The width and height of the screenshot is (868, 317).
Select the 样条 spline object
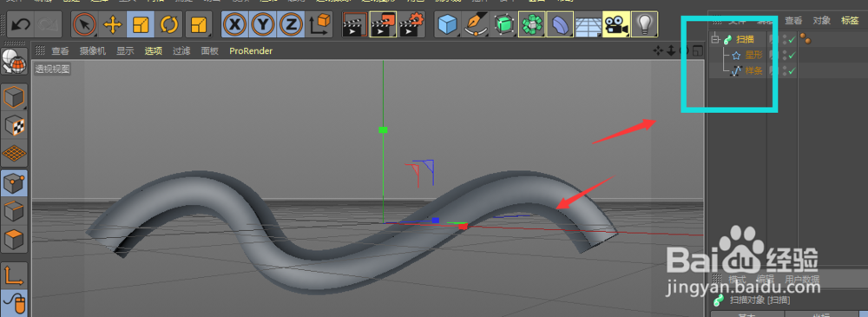(x=754, y=70)
